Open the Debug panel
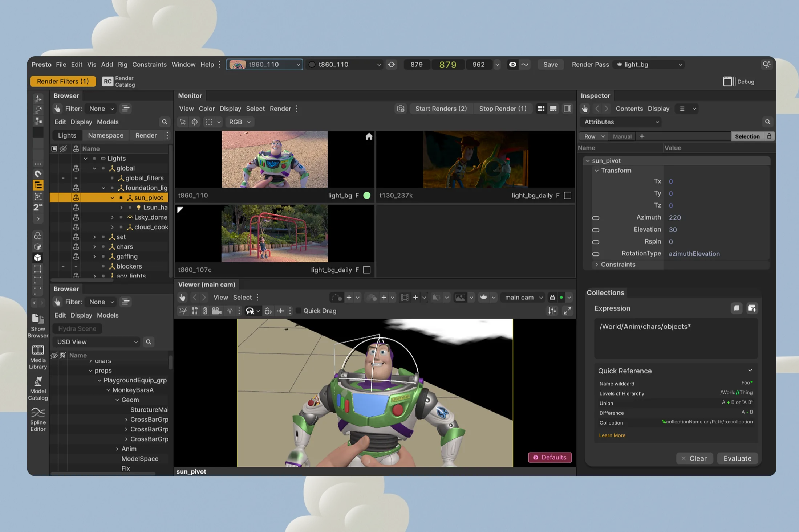 pyautogui.click(x=739, y=82)
